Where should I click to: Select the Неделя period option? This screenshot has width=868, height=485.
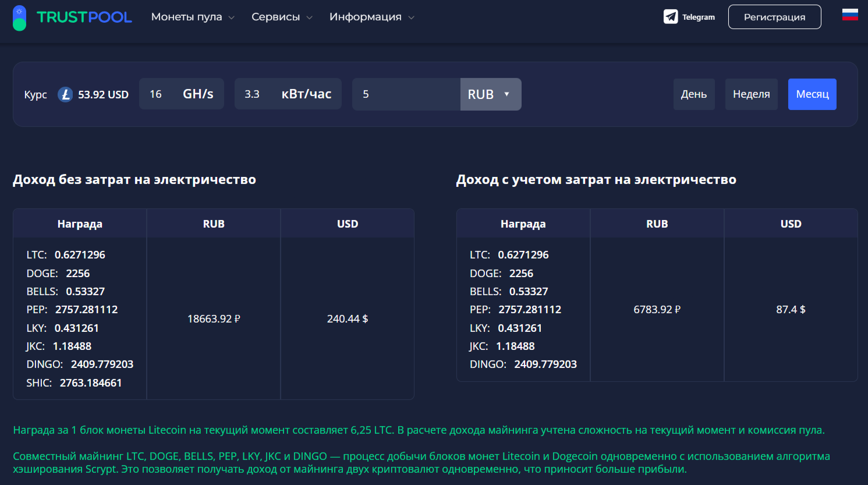751,94
